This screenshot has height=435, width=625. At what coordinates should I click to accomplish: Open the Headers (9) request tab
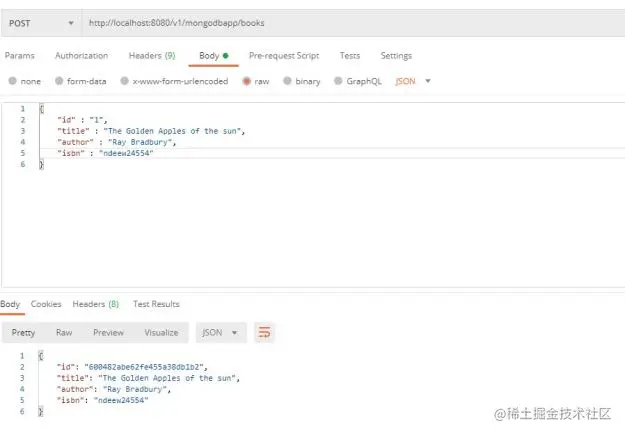coord(152,56)
